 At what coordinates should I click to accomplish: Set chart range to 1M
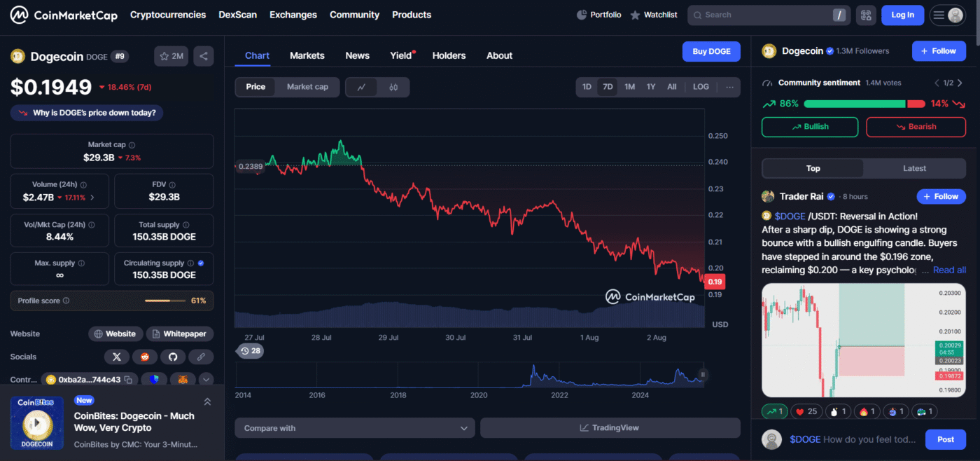(629, 87)
